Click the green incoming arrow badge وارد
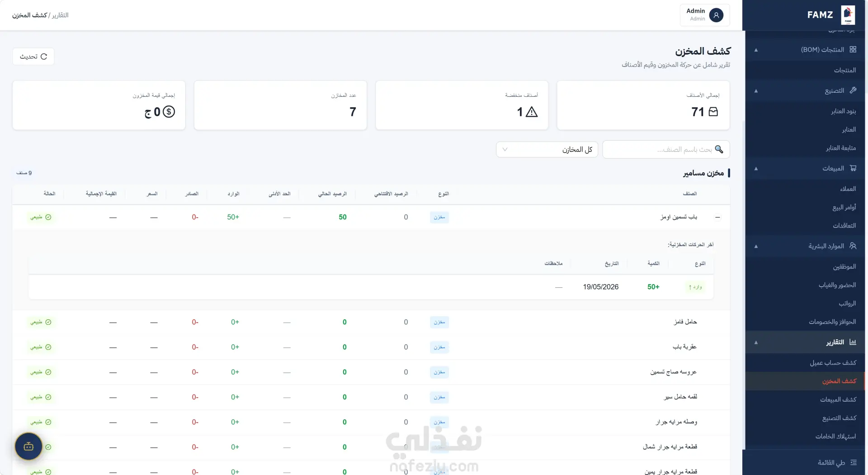The width and height of the screenshot is (868, 475). pos(695,287)
